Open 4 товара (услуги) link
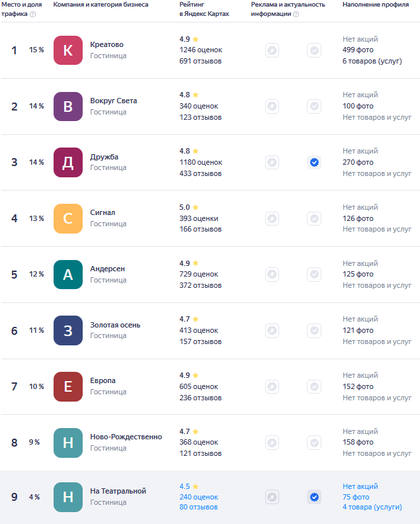Viewport: 420px width, 524px height. (x=372, y=507)
